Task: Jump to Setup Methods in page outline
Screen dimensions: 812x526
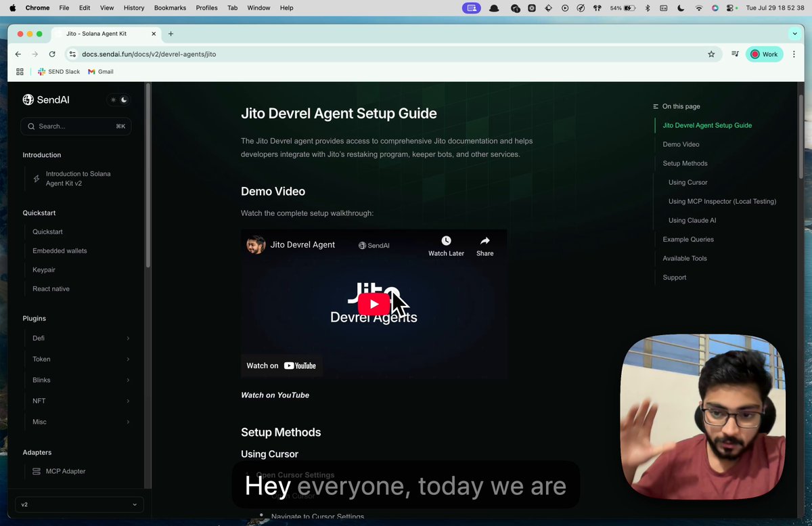Action: click(x=685, y=163)
